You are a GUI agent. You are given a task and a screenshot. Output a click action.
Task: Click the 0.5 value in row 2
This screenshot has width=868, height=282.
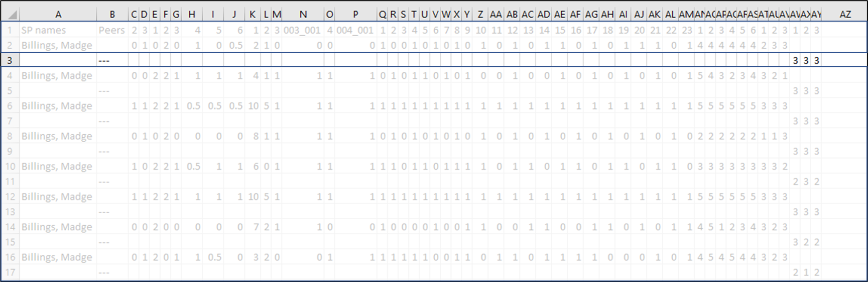[x=236, y=45]
